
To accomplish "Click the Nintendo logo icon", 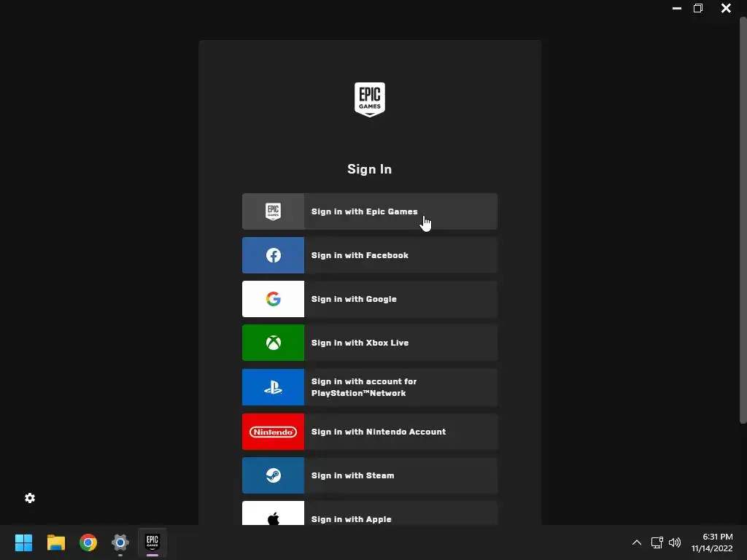I will pos(273,432).
